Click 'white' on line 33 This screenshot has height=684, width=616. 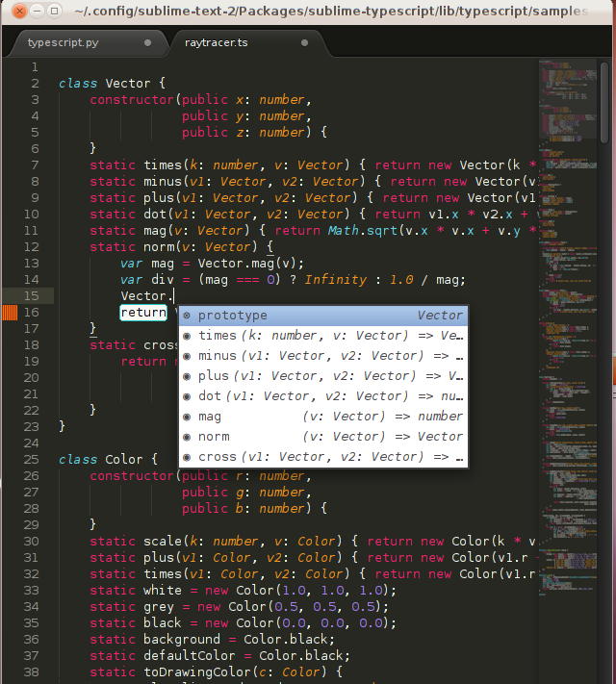tap(163, 591)
